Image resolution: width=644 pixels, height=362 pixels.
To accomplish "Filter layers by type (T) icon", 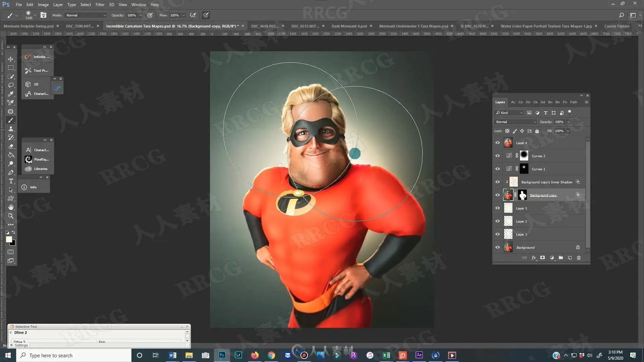I will tap(545, 113).
